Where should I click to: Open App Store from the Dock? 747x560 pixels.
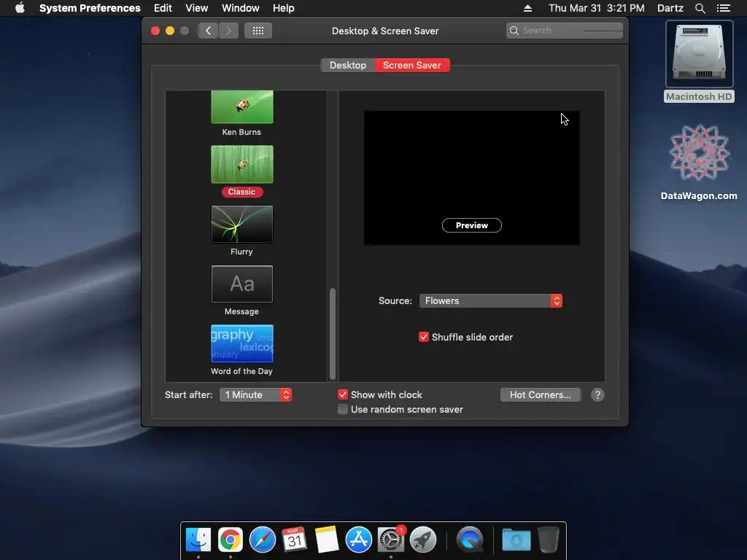coord(358,540)
